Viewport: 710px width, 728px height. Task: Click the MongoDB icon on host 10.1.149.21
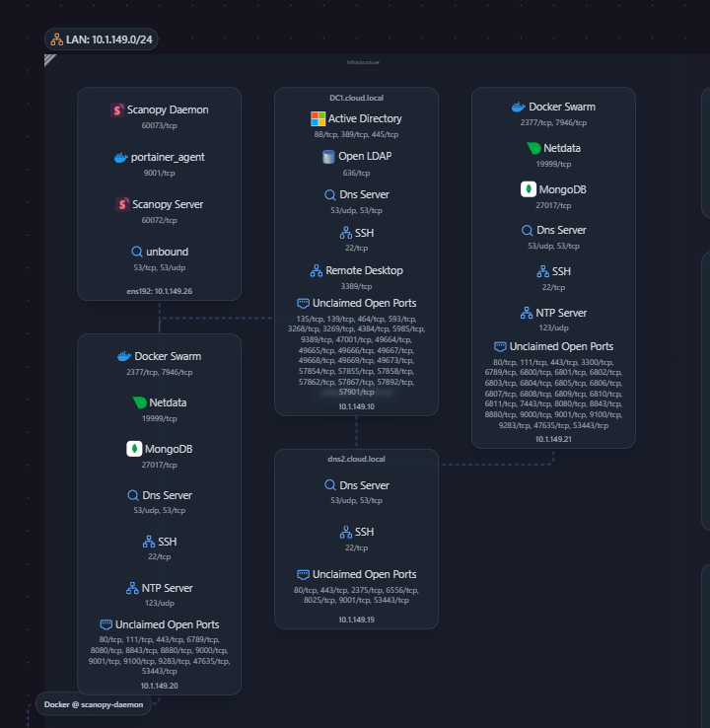(529, 189)
